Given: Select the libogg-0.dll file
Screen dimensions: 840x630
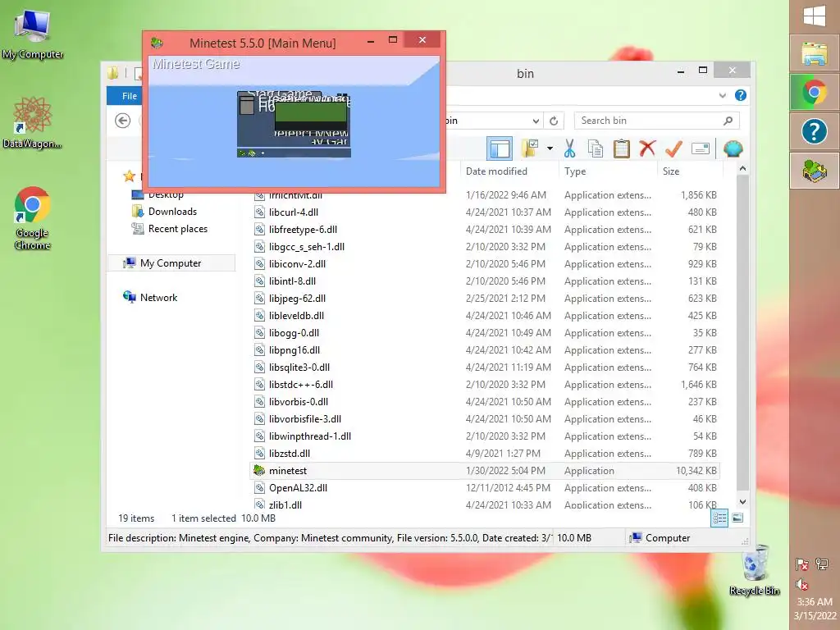Looking at the screenshot, I should coord(294,333).
